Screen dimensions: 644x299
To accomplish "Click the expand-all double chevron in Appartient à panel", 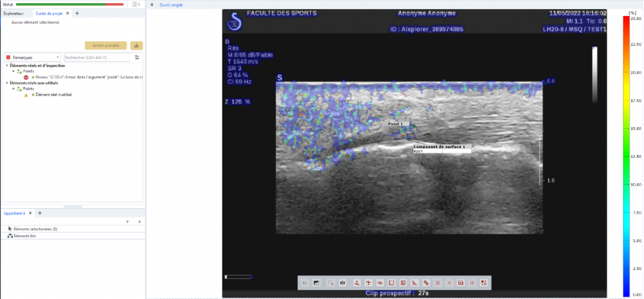I will [x=128, y=222].
